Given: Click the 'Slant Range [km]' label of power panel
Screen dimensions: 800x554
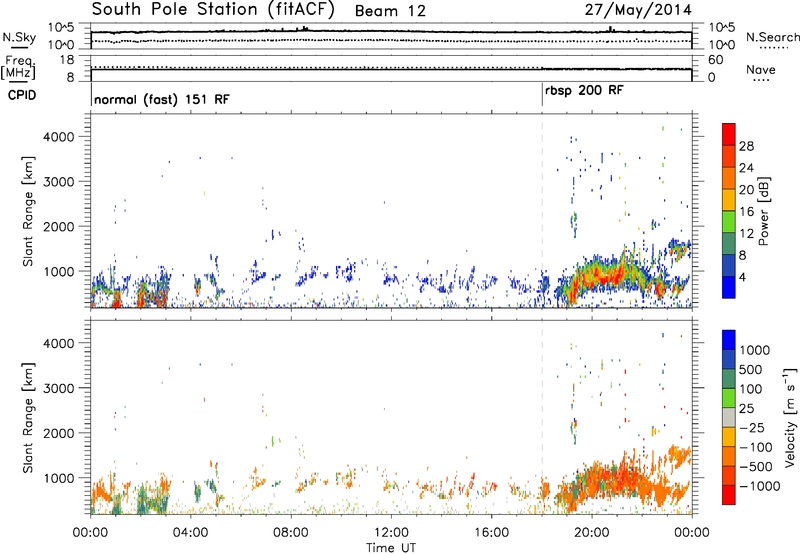Looking at the screenshot, I should click(x=28, y=211).
